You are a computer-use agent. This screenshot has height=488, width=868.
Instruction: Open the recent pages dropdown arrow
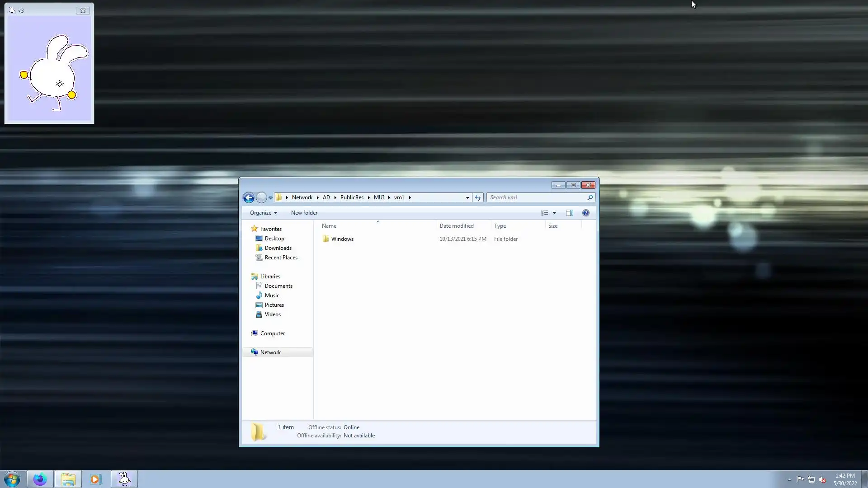(x=270, y=197)
